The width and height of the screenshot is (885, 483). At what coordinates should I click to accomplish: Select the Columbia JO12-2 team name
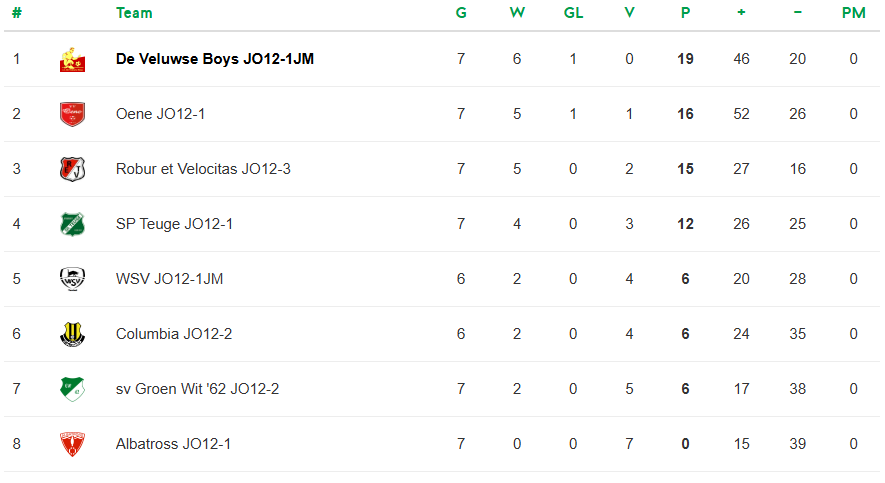coord(173,334)
